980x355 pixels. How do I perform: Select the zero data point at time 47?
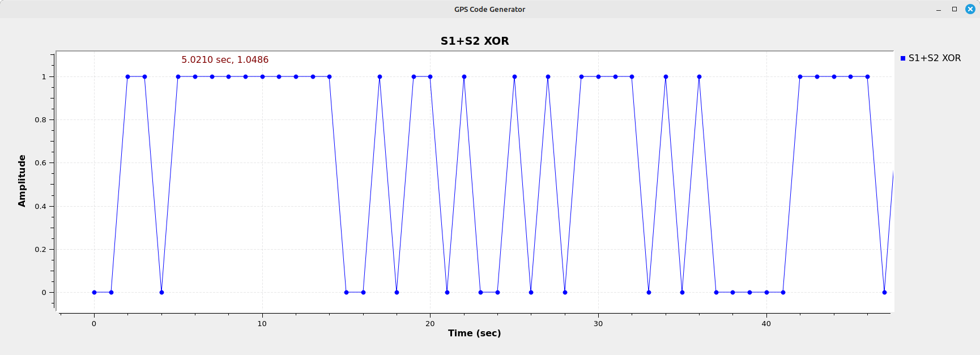[x=884, y=292]
